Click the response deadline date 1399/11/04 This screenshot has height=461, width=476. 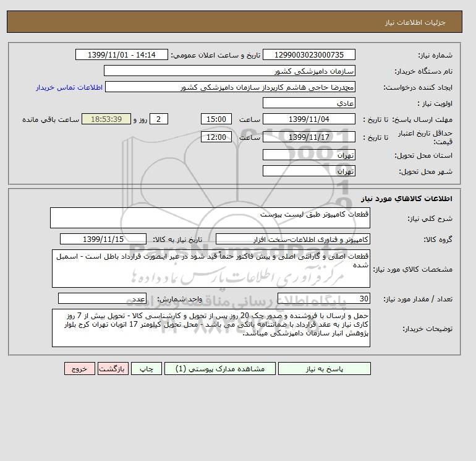coord(308,119)
